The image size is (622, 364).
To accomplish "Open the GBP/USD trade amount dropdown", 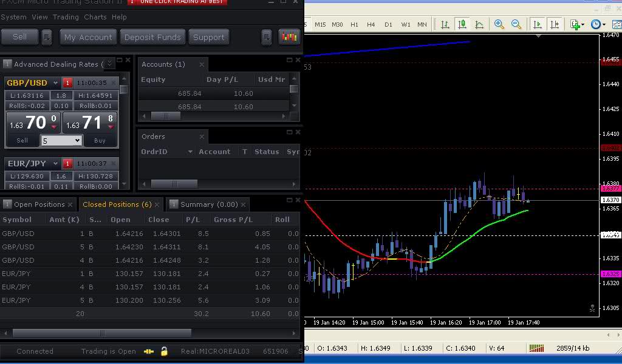I will (77, 141).
